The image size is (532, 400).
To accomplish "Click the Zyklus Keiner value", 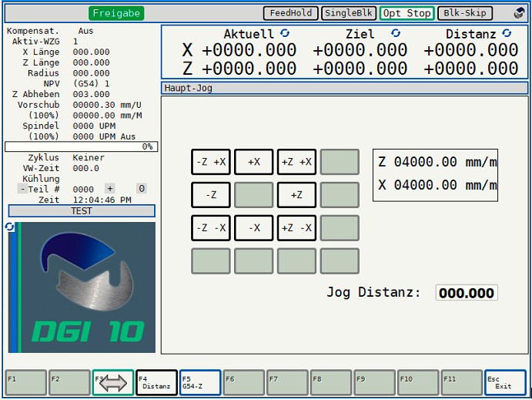I will tap(89, 157).
